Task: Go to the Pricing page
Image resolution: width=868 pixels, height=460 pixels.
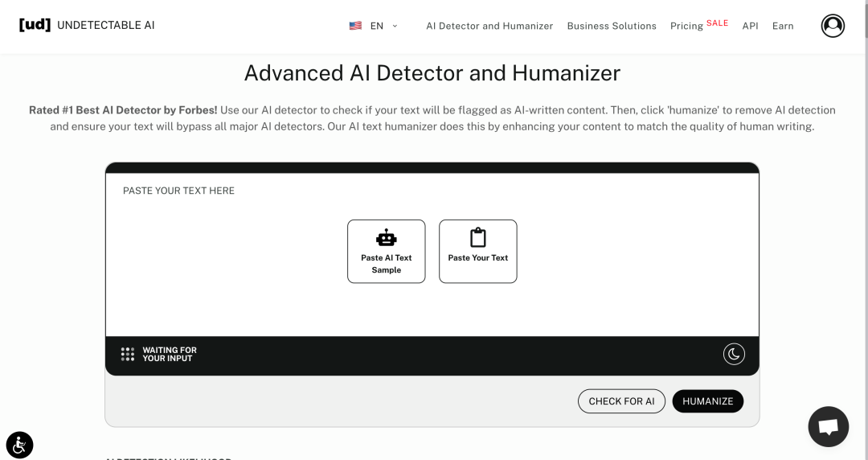Action: point(686,26)
